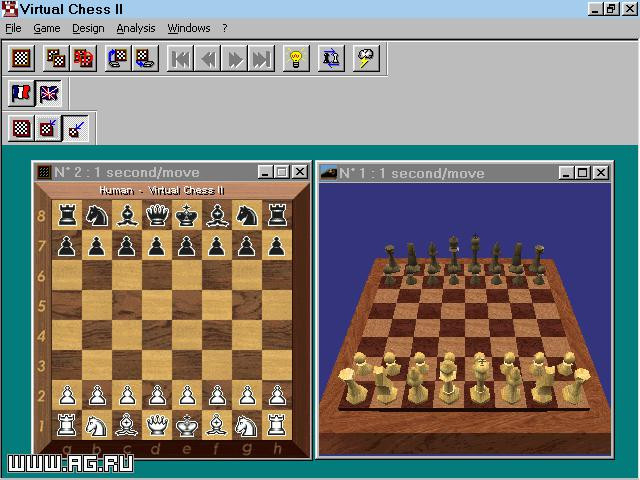Image resolution: width=640 pixels, height=480 pixels.
Task: Click the black bishop on f8
Action: [217, 215]
